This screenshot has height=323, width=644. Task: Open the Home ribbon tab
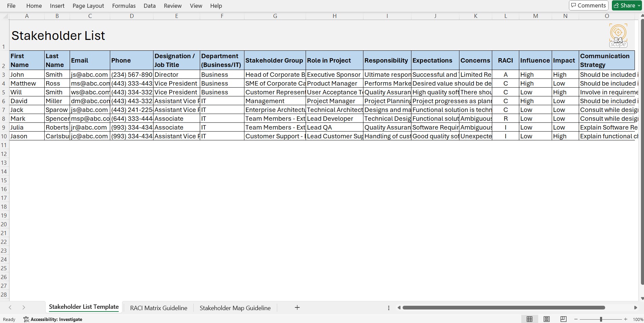34,6
